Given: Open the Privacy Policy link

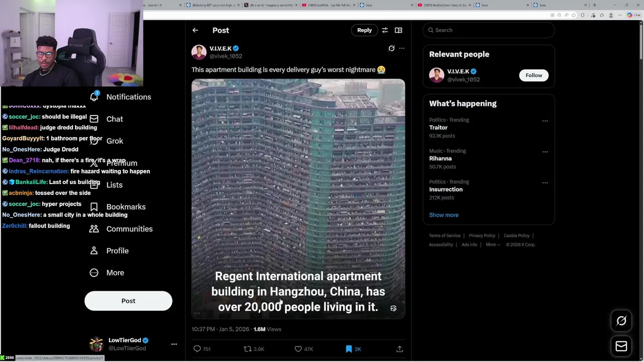Looking at the screenshot, I should tap(482, 235).
